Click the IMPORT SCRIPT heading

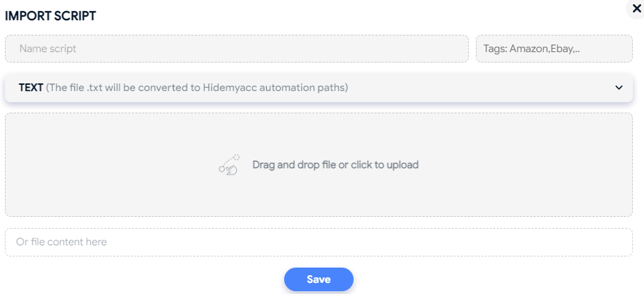(x=51, y=16)
